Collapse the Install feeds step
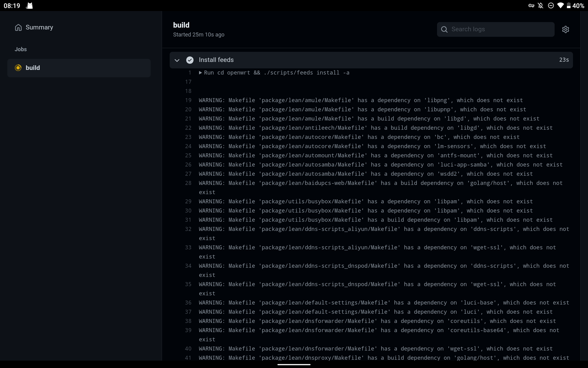This screenshot has width=588, height=368. click(x=177, y=60)
